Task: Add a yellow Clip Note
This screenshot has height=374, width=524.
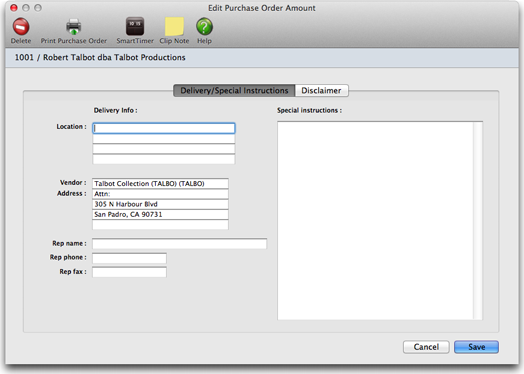Action: 174,26
